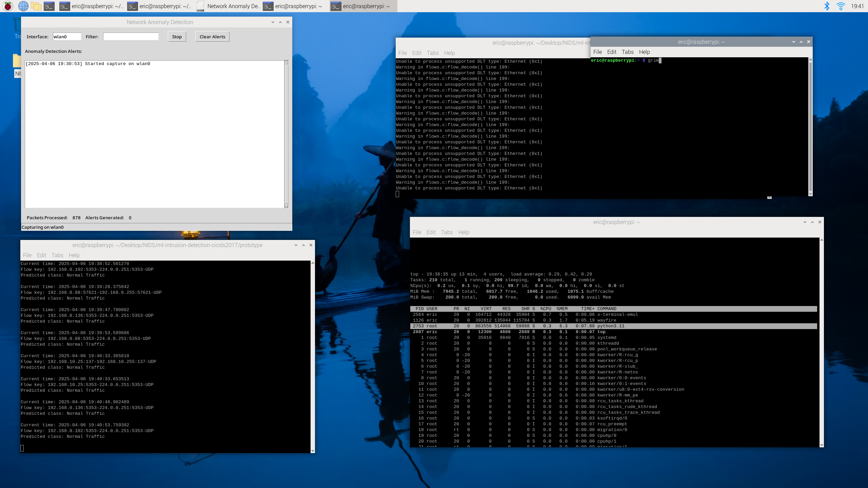
Task: Open Tabs menu in flow_decode warnings terminal
Action: tap(433, 53)
